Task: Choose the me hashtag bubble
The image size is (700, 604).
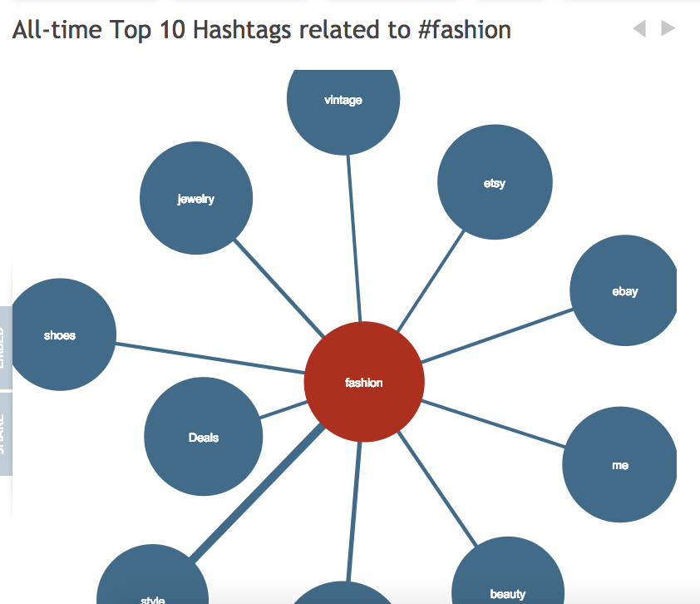Action: pyautogui.click(x=619, y=464)
